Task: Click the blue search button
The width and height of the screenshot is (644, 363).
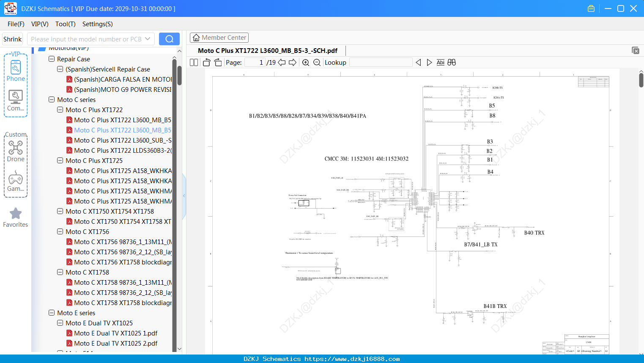Action: pyautogui.click(x=169, y=39)
